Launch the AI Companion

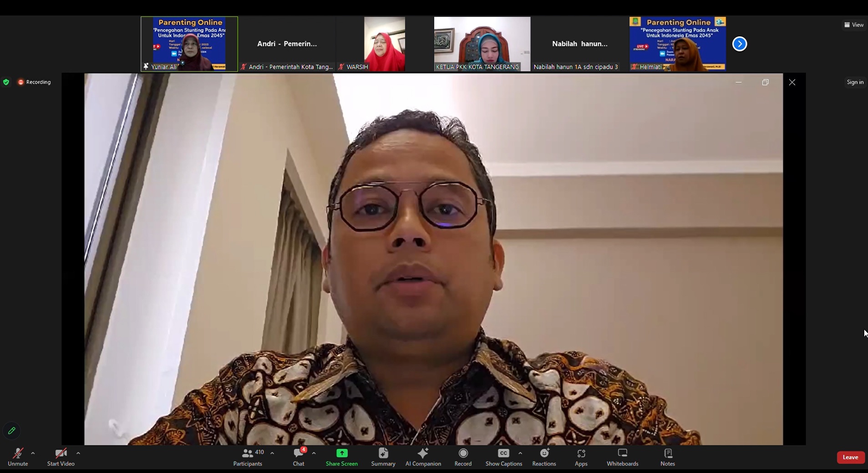pos(423,457)
